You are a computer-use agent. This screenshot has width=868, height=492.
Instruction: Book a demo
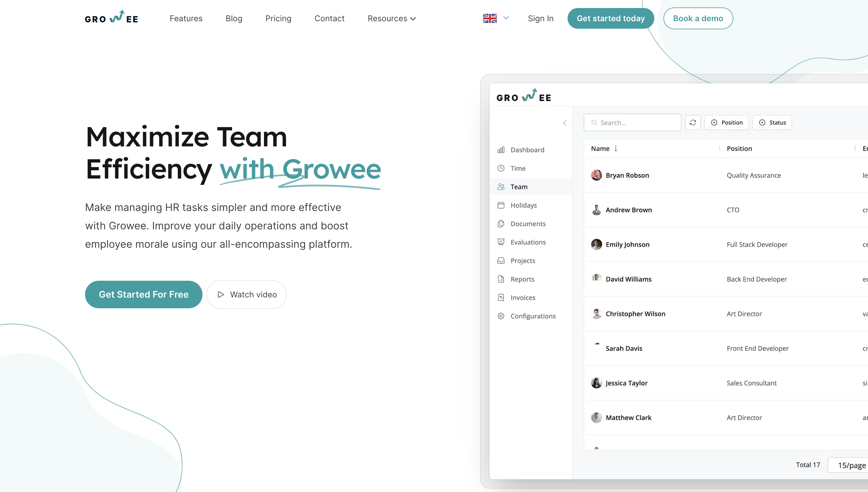pyautogui.click(x=698, y=18)
